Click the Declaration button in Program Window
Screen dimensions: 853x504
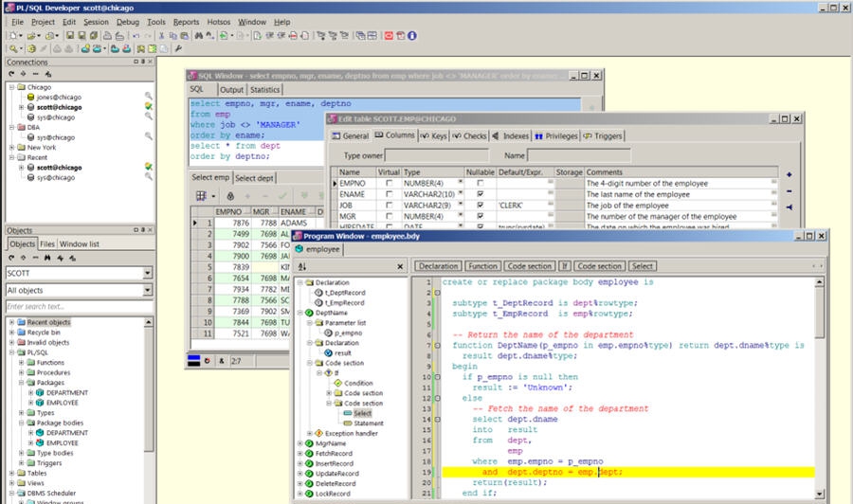(438, 266)
